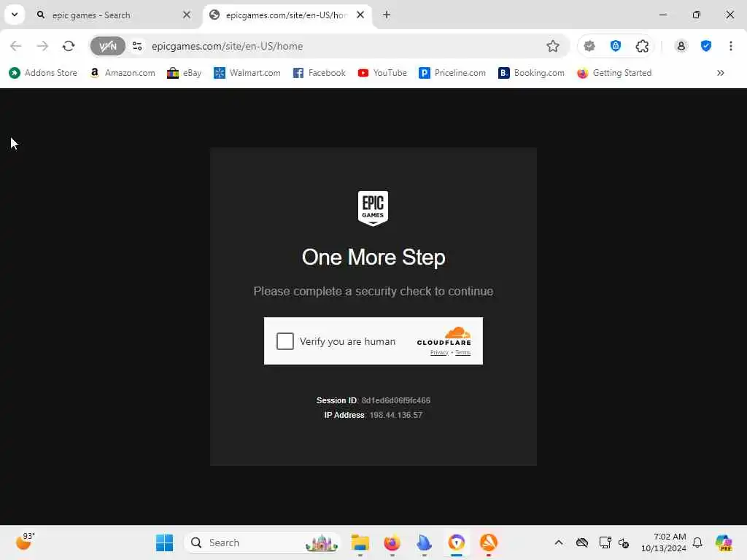
Task: Open the weather widget showing 93°
Action: tap(25, 542)
